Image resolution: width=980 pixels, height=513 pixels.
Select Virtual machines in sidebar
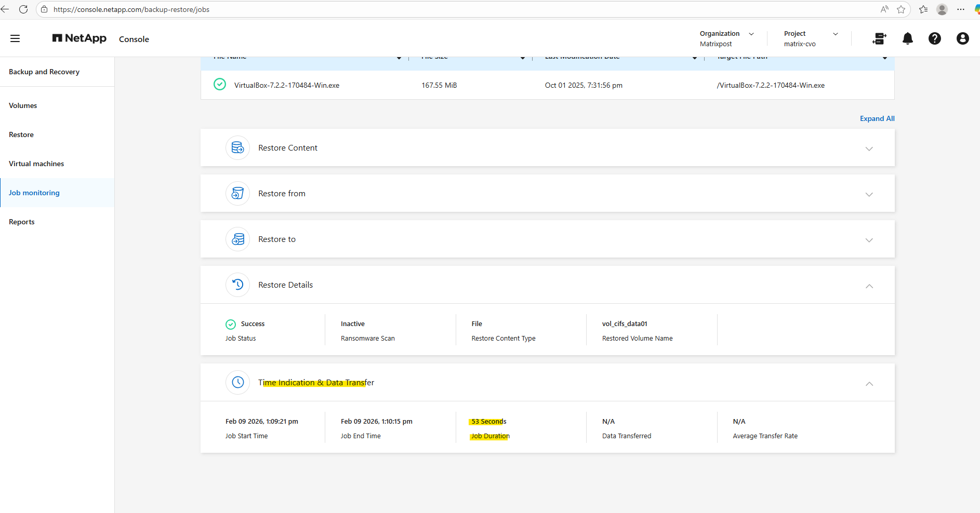pyautogui.click(x=36, y=164)
